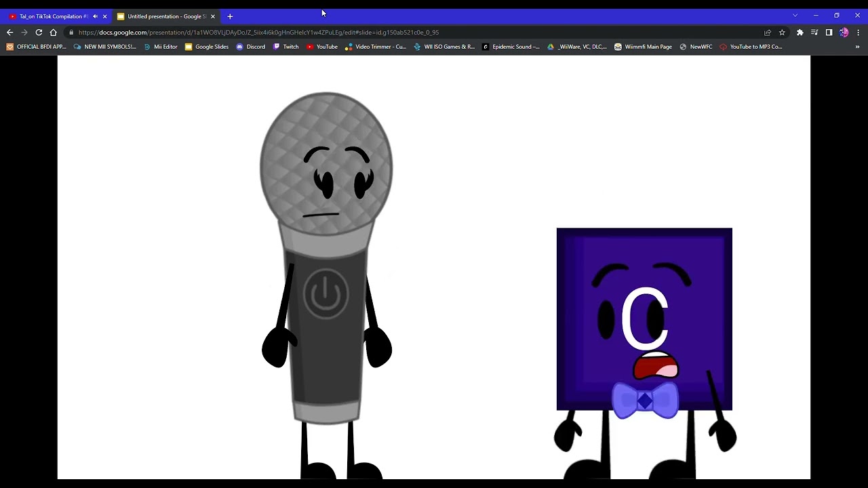The height and width of the screenshot is (488, 868).
Task: Open the Epidemic Sound bookmark
Action: pyautogui.click(x=511, y=47)
